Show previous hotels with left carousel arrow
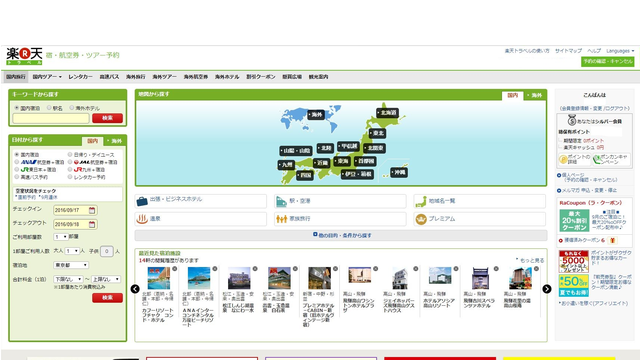The image size is (640, 360). pyautogui.click(x=135, y=289)
